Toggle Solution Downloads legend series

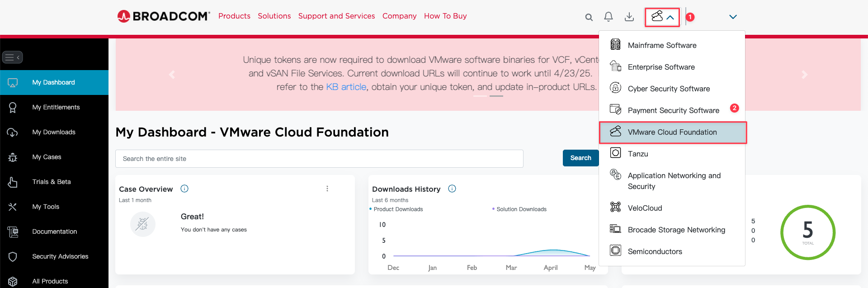(519, 209)
